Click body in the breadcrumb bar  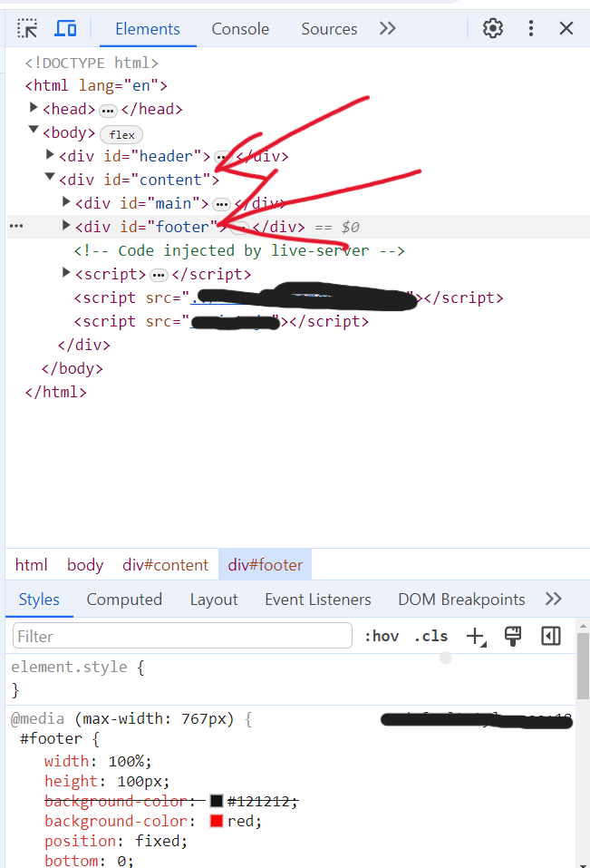coord(85,565)
